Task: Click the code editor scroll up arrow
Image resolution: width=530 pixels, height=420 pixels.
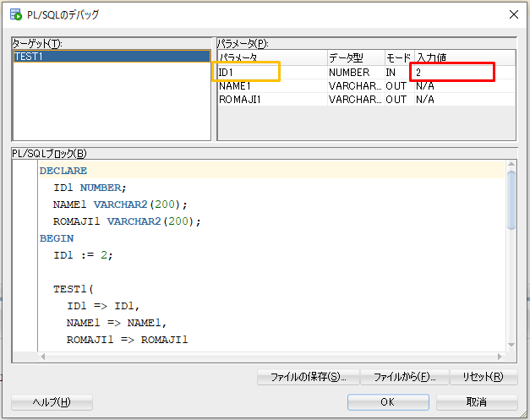Action: click(511, 164)
